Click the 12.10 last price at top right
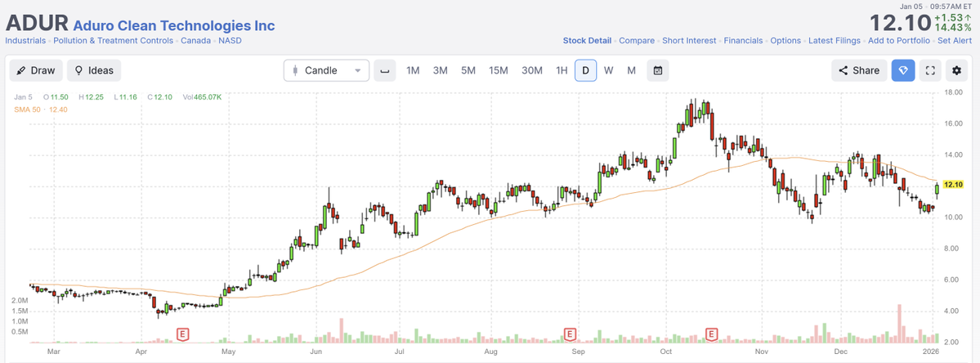The width and height of the screenshot is (980, 363). [901, 23]
